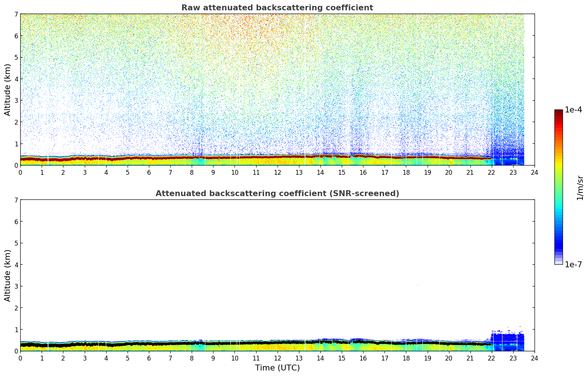
Task: Click time tick "24" under the SNR-screened plot
Action: coord(535,358)
